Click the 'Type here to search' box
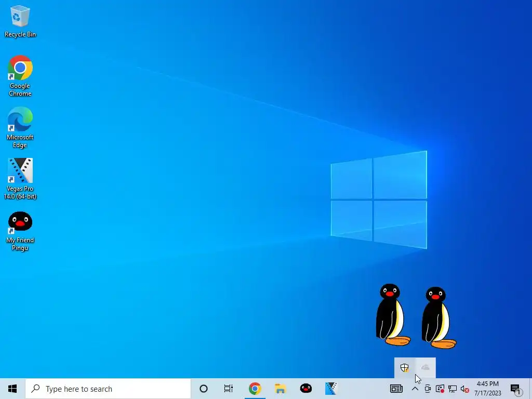The image size is (532, 399). click(108, 389)
